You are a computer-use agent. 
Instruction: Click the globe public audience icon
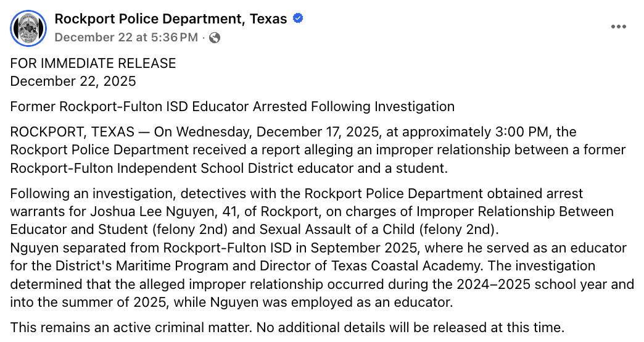click(215, 38)
